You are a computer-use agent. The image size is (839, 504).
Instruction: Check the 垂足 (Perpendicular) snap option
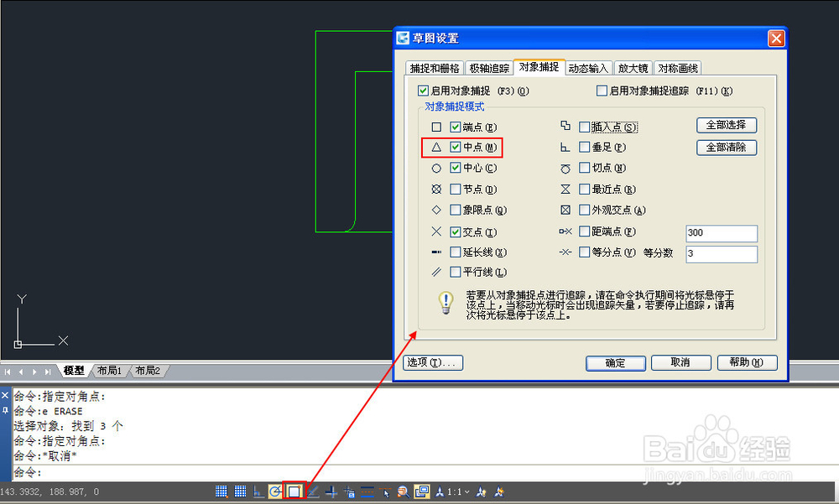583,148
